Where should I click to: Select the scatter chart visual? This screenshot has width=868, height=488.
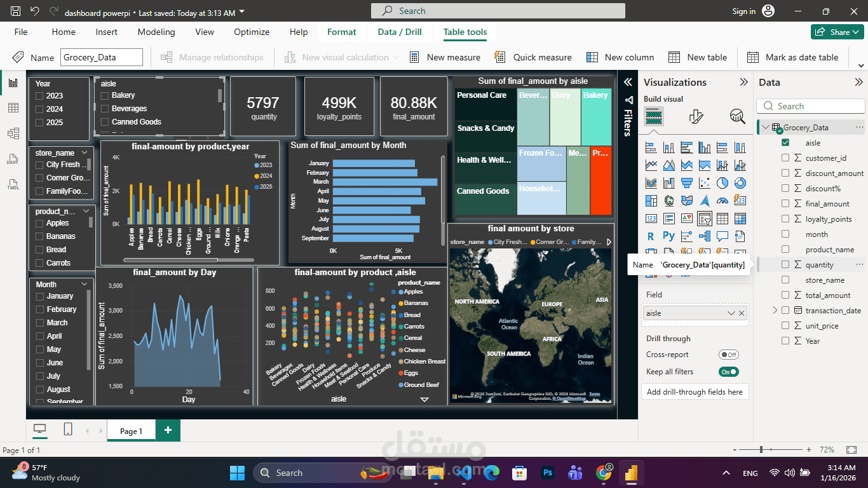(705, 182)
